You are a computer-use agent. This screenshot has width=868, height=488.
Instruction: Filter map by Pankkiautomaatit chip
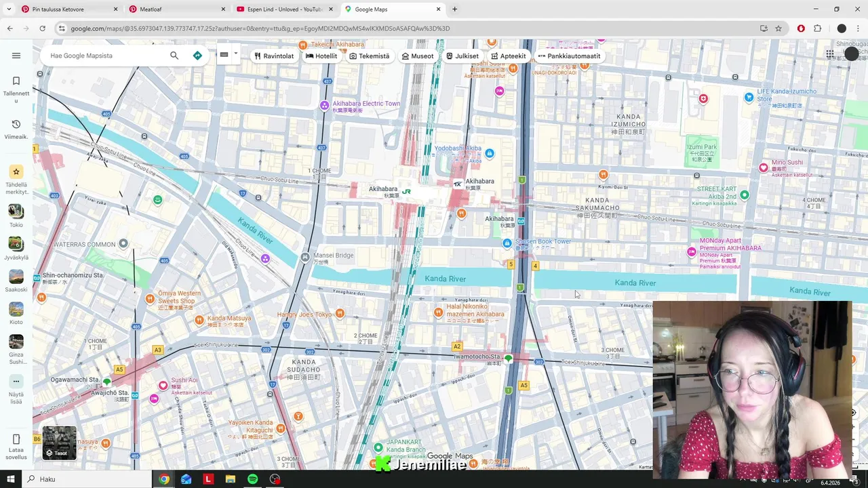[x=569, y=56]
